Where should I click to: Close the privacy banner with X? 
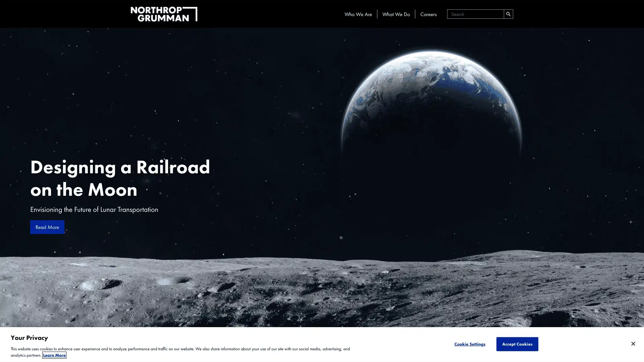click(633, 344)
